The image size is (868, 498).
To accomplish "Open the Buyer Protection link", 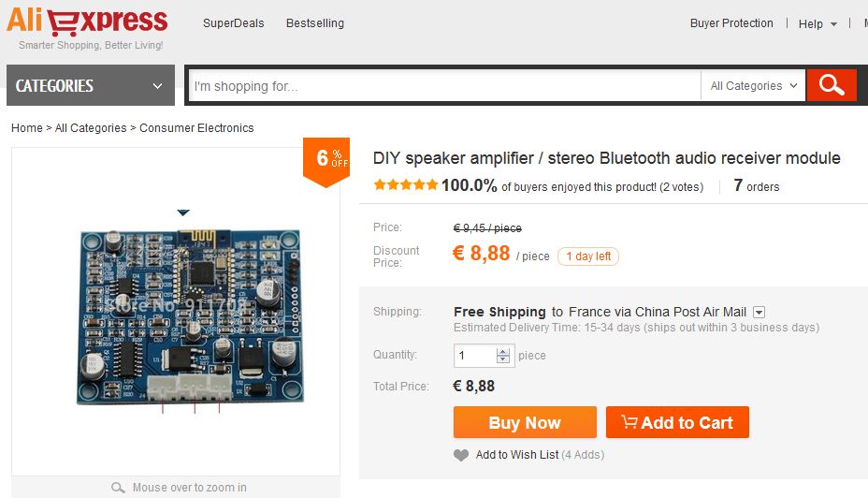I will 731,23.
